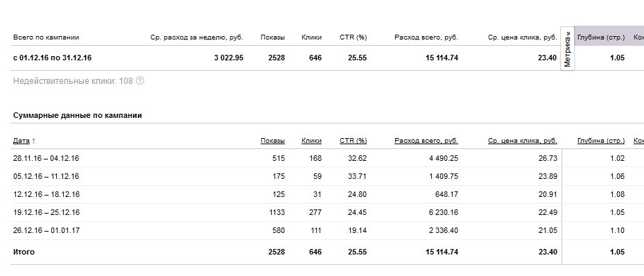
Task: Collapse the vertical Метрика side tab
Action: click(x=567, y=49)
